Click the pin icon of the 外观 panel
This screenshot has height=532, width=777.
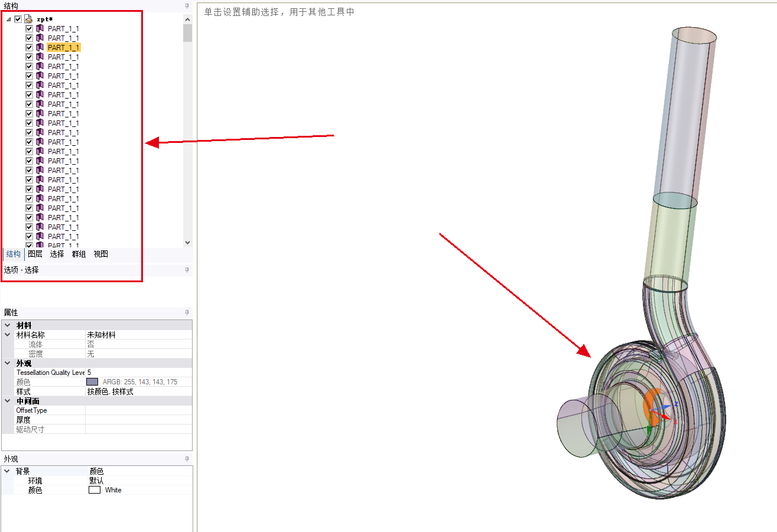pyautogui.click(x=187, y=459)
